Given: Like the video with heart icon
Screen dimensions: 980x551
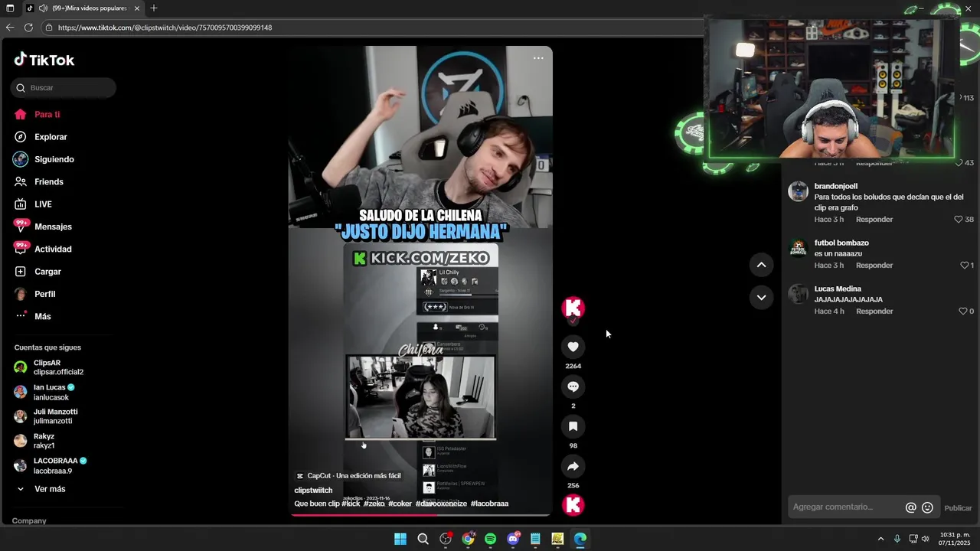Looking at the screenshot, I should (573, 347).
